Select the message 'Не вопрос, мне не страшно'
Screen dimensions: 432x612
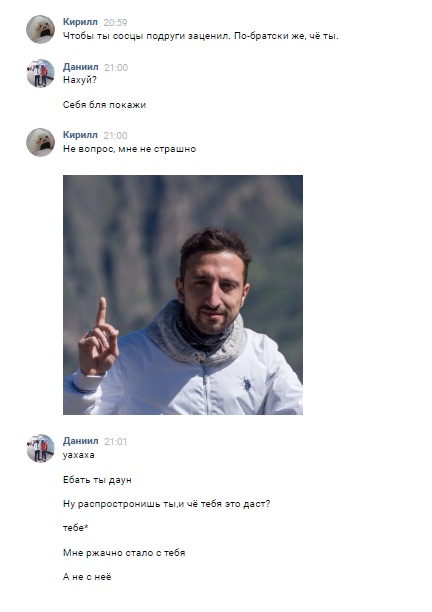129,149
